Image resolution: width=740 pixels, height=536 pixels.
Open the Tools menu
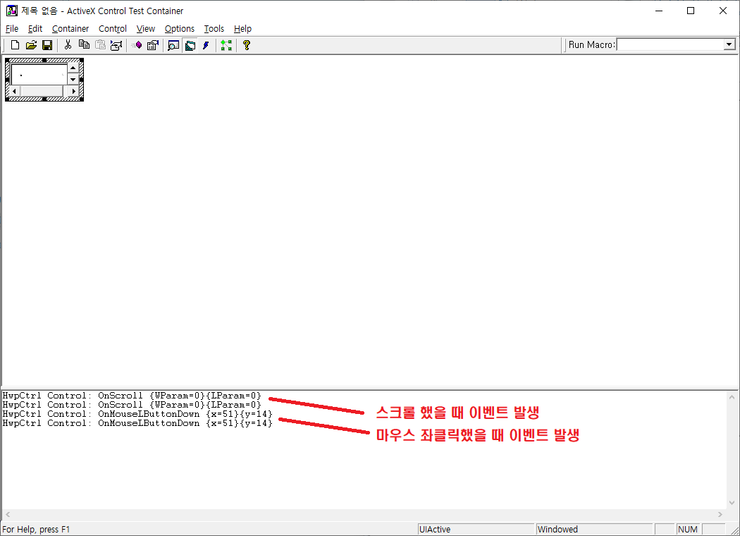coord(214,29)
